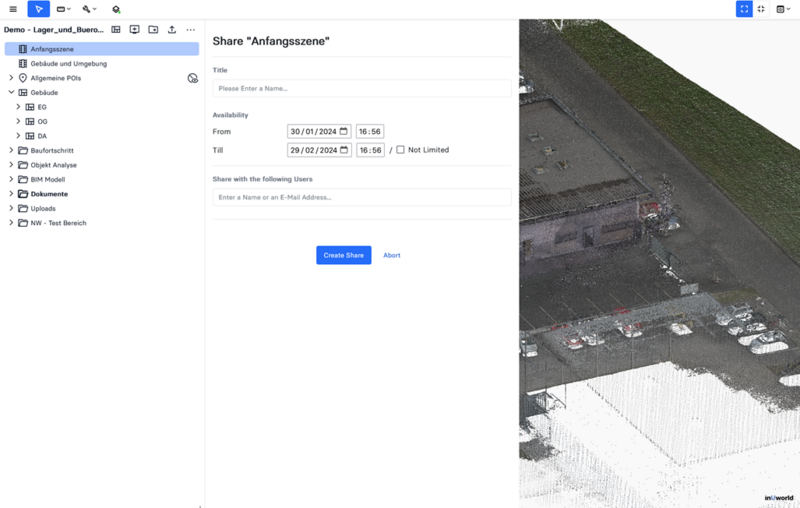The height and width of the screenshot is (508, 800).
Task: Enable the Not Limited checkbox
Action: point(401,150)
